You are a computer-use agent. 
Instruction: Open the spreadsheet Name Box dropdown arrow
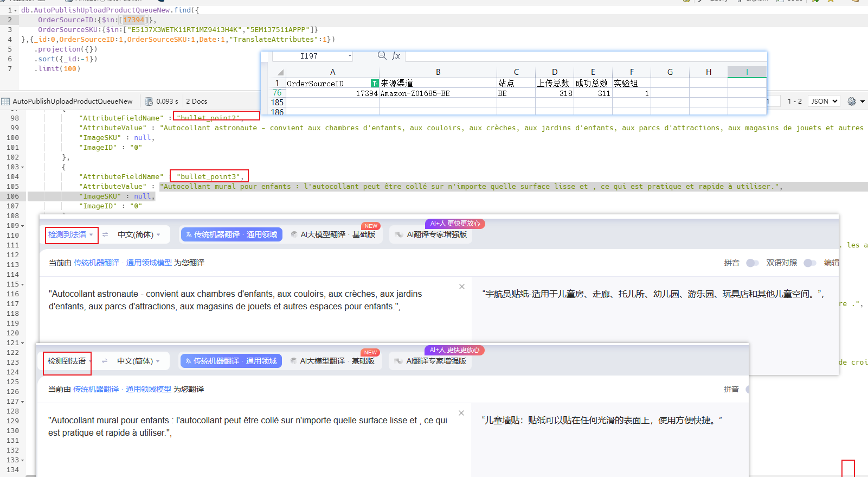point(350,56)
